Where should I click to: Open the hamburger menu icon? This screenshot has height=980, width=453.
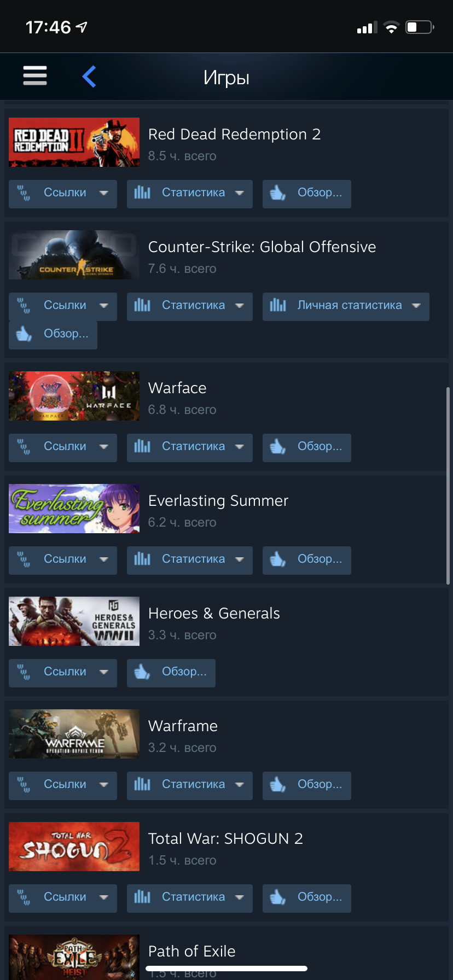(x=35, y=75)
